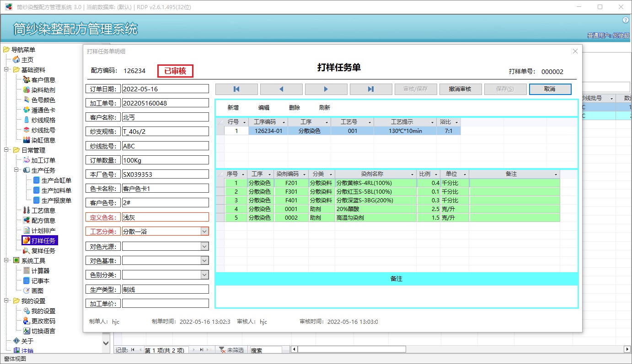Click the 主页 home icon in navigation tree

tap(16, 60)
